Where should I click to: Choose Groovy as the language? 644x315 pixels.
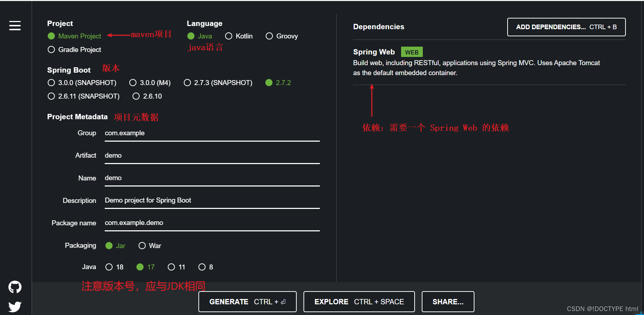pos(282,36)
